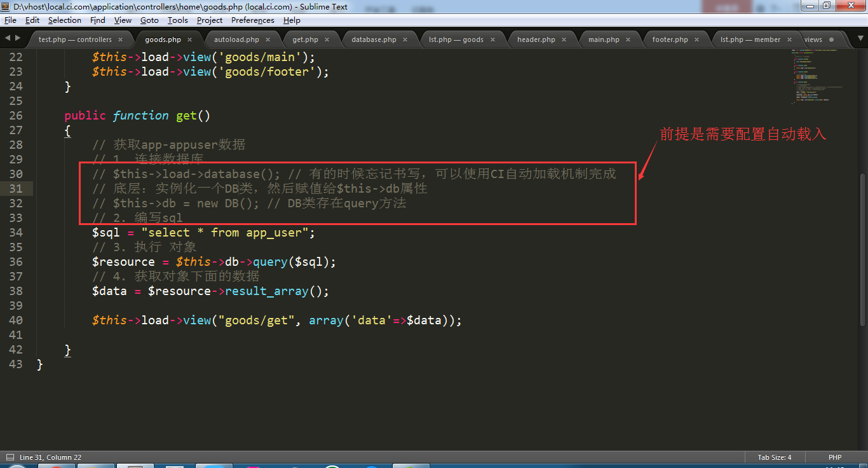Screen dimensions: 868x468
Task: Switch to test.php — controllers tab
Action: [74, 39]
